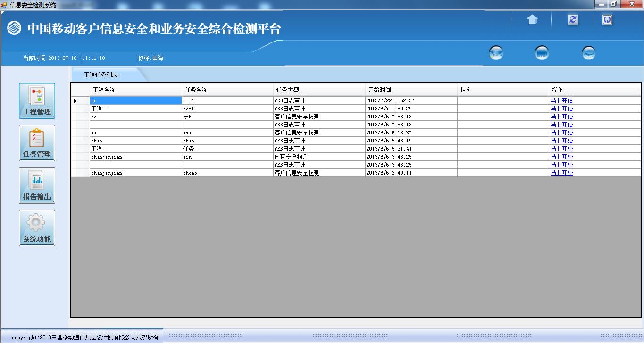Select the start time cell '2013/6/22 3:52:56'
The width and height of the screenshot is (644, 343).
[x=411, y=100]
